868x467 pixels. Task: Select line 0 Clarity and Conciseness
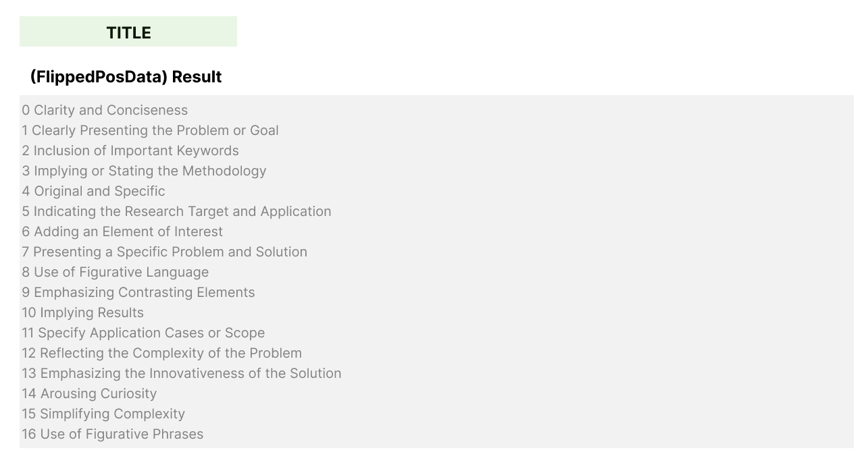tap(105, 110)
